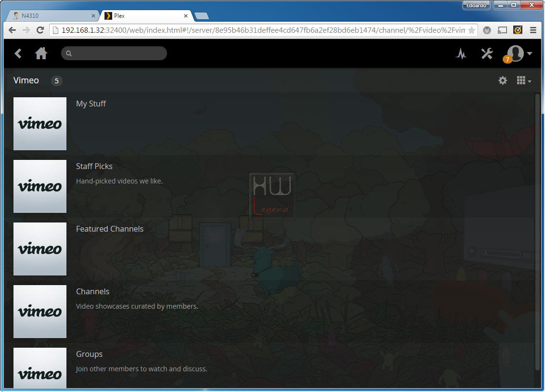Image resolution: width=545 pixels, height=392 pixels.
Task: Click the orange notification badge 7
Action: tap(507, 59)
